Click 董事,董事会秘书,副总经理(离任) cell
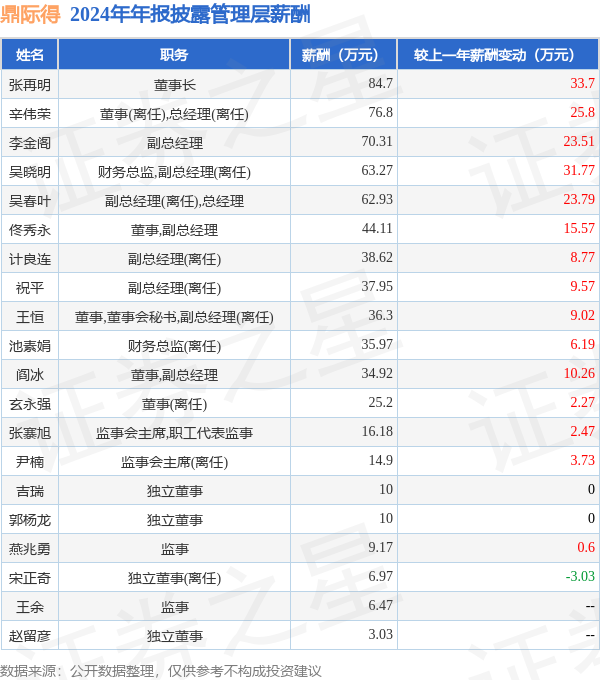 (x=174, y=317)
